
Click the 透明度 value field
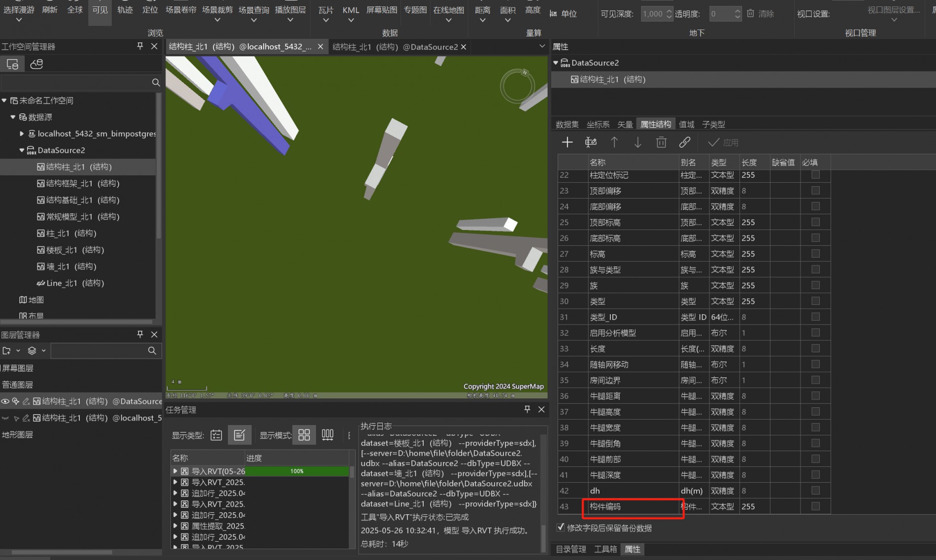(725, 14)
